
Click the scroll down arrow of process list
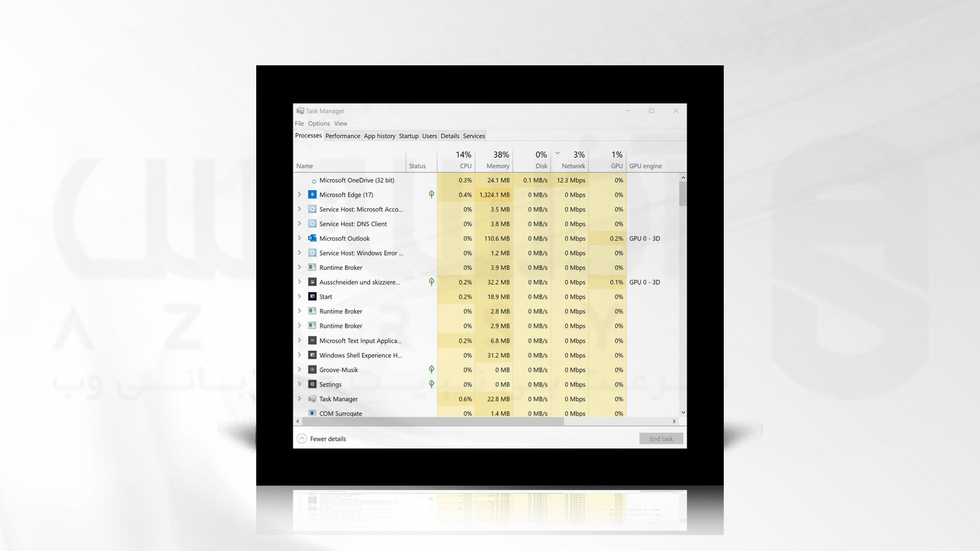(683, 412)
